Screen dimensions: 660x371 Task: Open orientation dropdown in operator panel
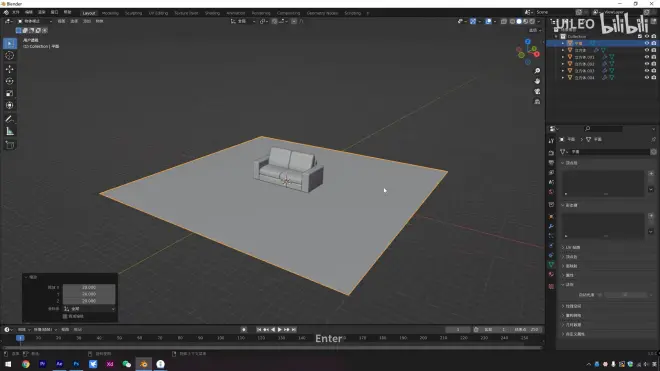pos(89,309)
